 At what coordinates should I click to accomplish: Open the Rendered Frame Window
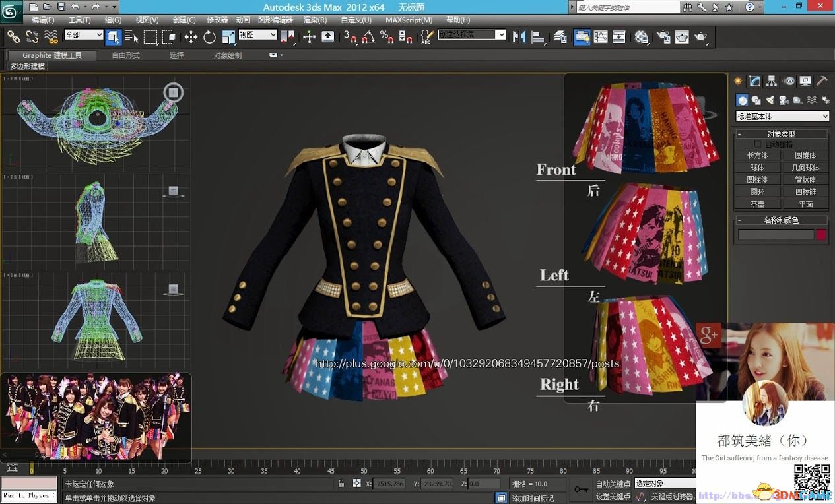[x=682, y=36]
